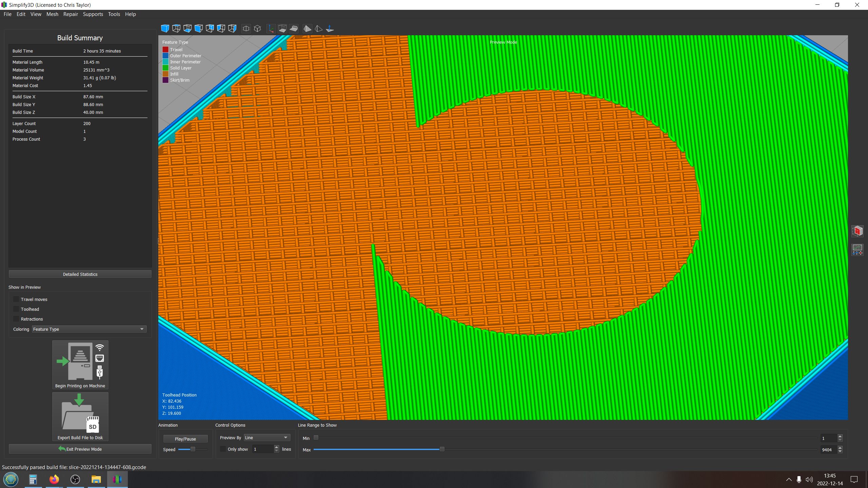Image resolution: width=868 pixels, height=488 pixels.
Task: Click the Max line number field showing 9404
Action: [829, 450]
